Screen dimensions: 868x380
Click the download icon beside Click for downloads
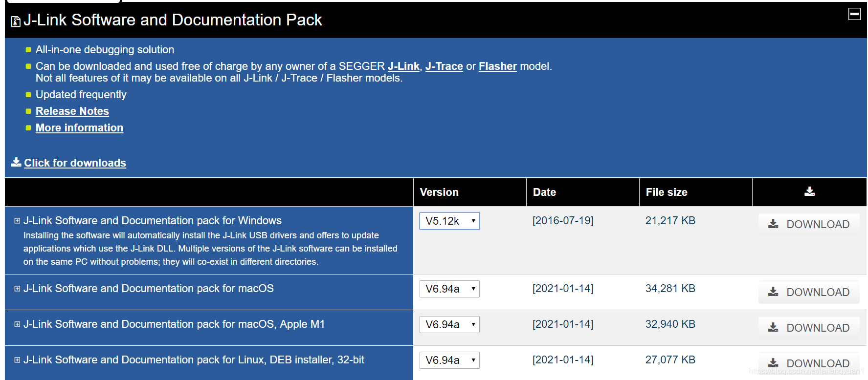(x=16, y=162)
